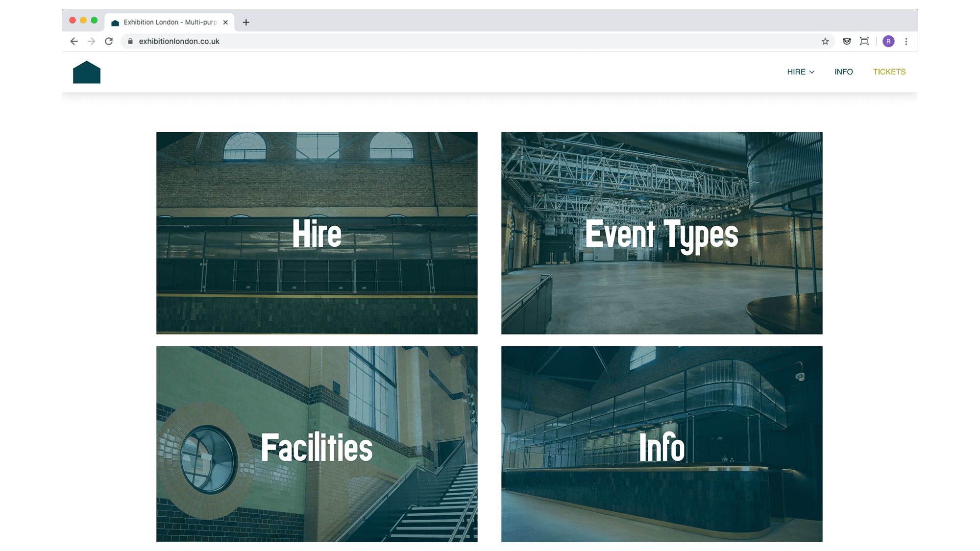980x551 pixels.
Task: Open the purple R profile avatar
Action: (888, 42)
